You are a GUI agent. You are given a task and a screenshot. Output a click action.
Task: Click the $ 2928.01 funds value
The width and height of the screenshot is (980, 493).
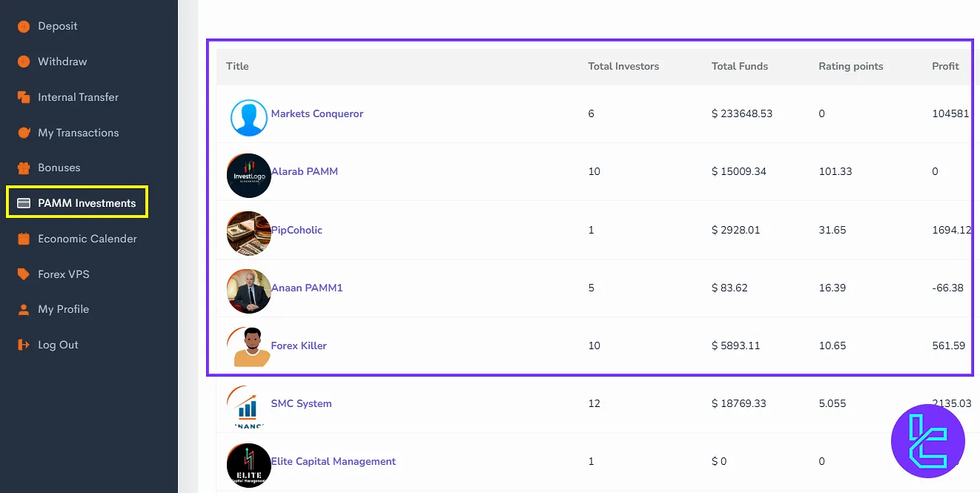pyautogui.click(x=735, y=230)
